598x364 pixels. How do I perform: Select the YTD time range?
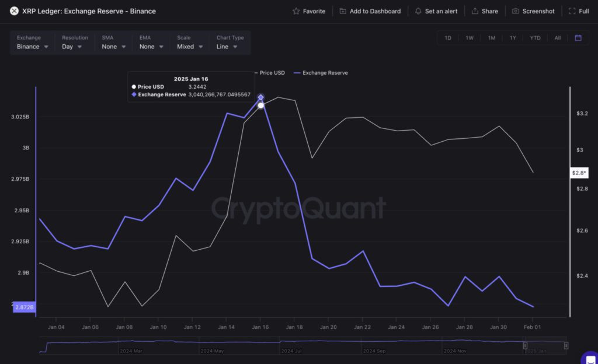tap(535, 38)
